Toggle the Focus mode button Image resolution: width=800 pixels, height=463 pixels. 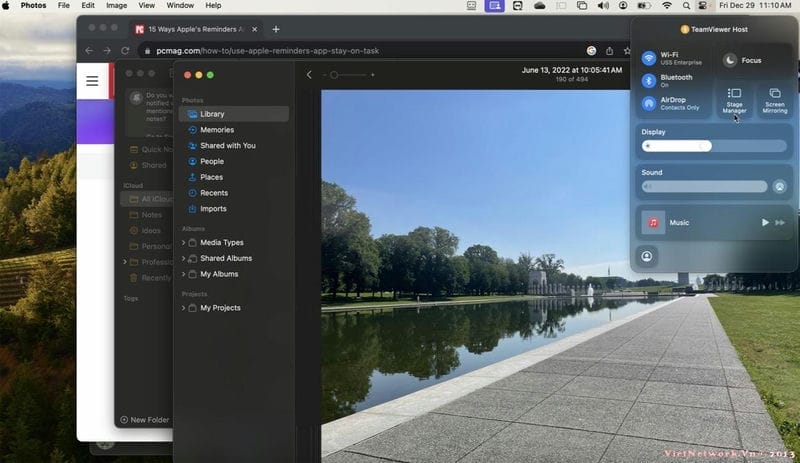pos(731,60)
